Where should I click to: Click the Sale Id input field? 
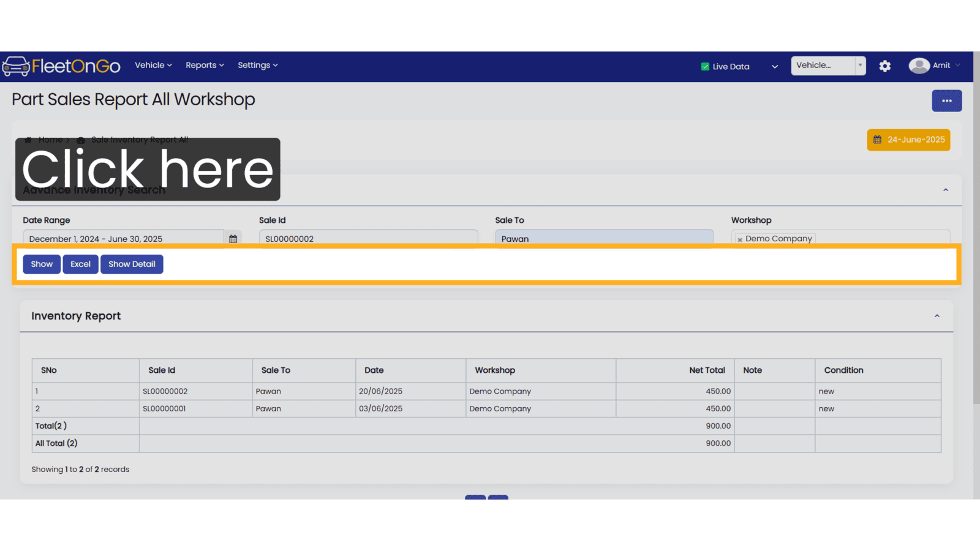[368, 238]
